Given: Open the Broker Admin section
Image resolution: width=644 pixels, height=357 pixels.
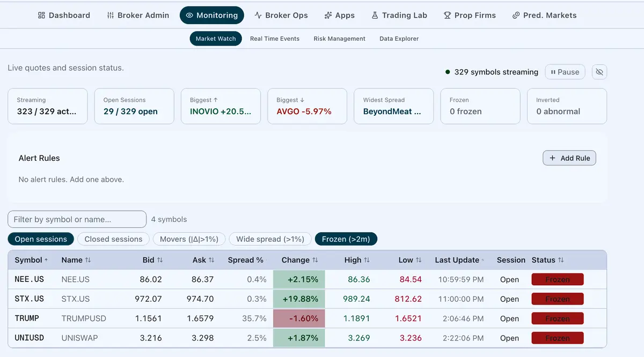Looking at the screenshot, I should click(x=138, y=15).
